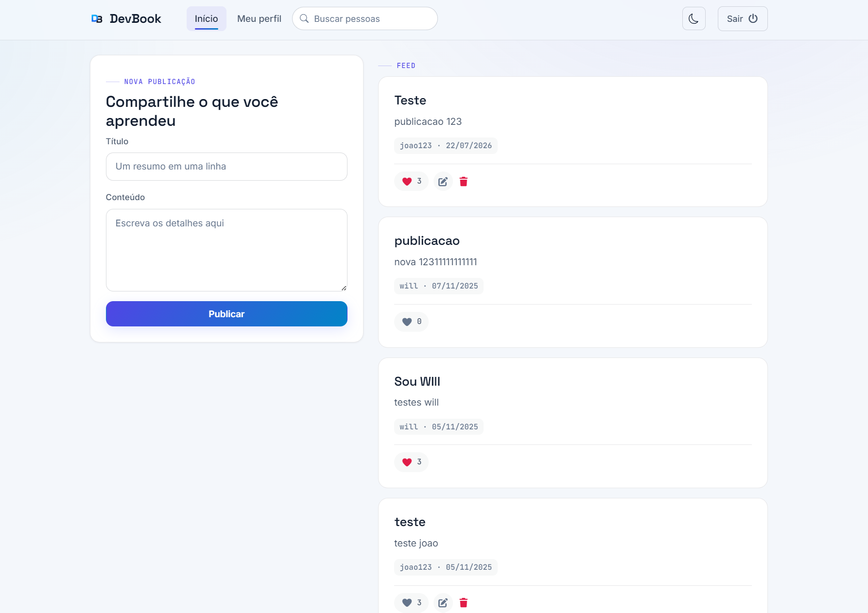
Task: Like the 'teste' post by joao123
Action: pos(411,602)
